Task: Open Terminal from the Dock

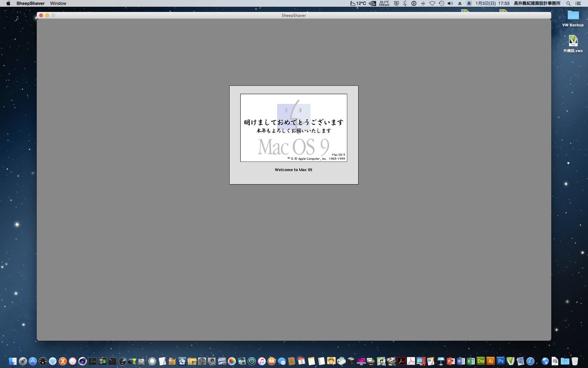Action: pyautogui.click(x=112, y=361)
